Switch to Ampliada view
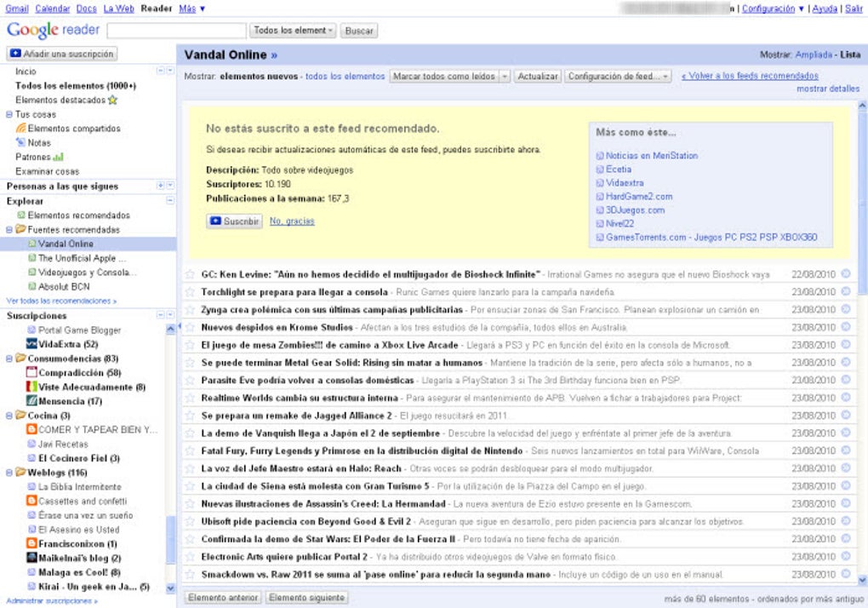Screen dimensions: 868x608 pos(814,54)
